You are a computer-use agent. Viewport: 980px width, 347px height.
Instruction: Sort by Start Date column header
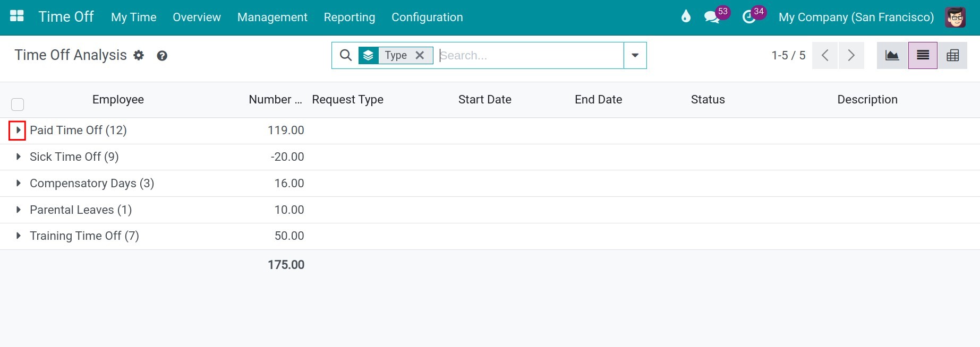tap(484, 99)
